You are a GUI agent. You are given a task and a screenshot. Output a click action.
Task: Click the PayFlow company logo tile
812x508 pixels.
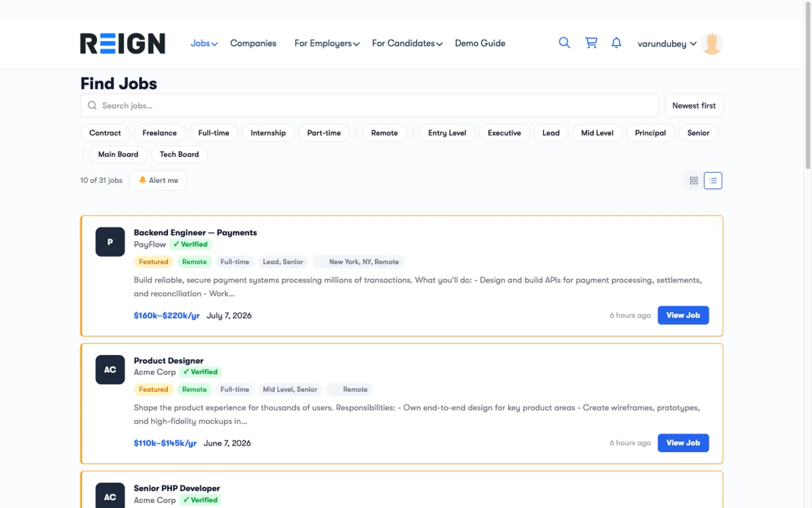coord(110,242)
